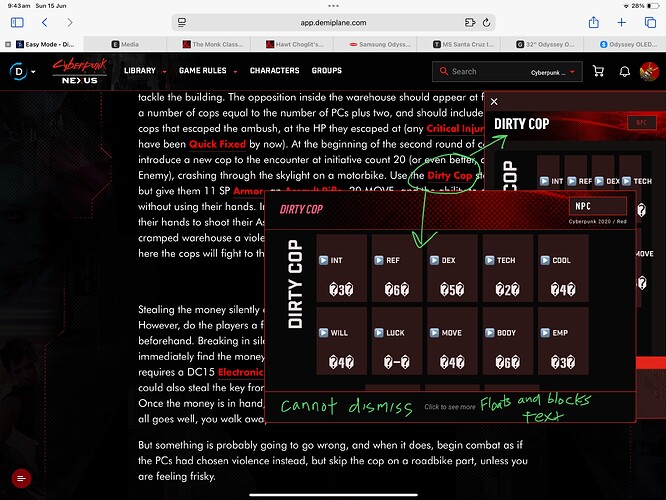This screenshot has width=666, height=500.
Task: Click NPC badge in side panel header
Action: pyautogui.click(x=641, y=123)
